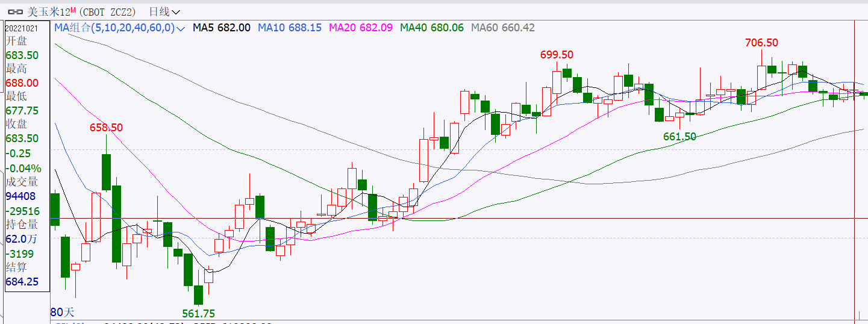Click the open interest value 62.0万

[x=21, y=239]
